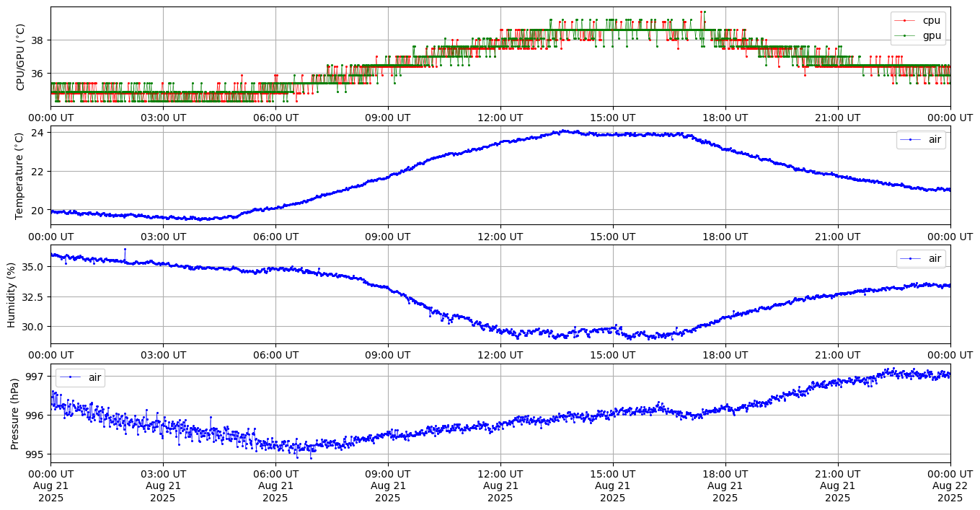Select the Temperature plot's "12:00 UT" tick label
The width and height of the screenshot is (980, 510).
pyautogui.click(x=500, y=237)
